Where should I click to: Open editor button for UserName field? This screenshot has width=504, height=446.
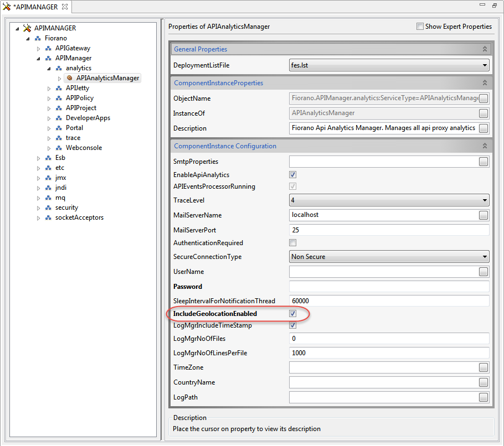pyautogui.click(x=484, y=272)
